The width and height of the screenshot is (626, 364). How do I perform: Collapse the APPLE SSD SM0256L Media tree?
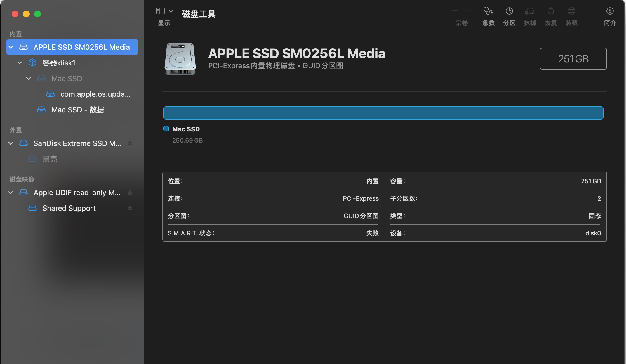[11, 47]
